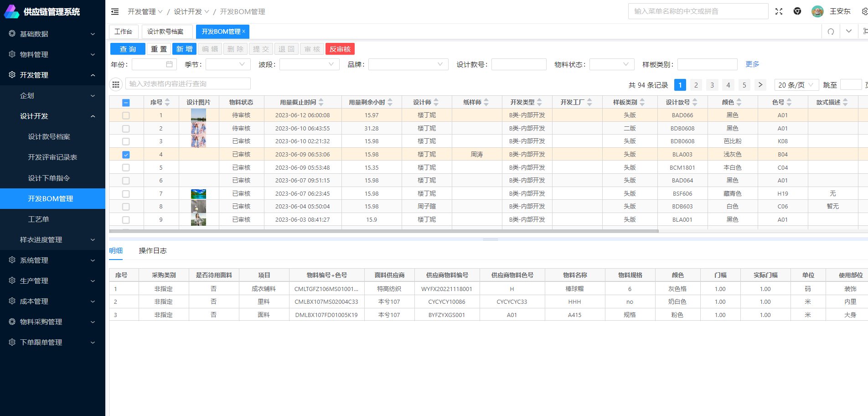Click the calendar icon in 年份 field
The width and height of the screenshot is (868, 416).
(169, 64)
